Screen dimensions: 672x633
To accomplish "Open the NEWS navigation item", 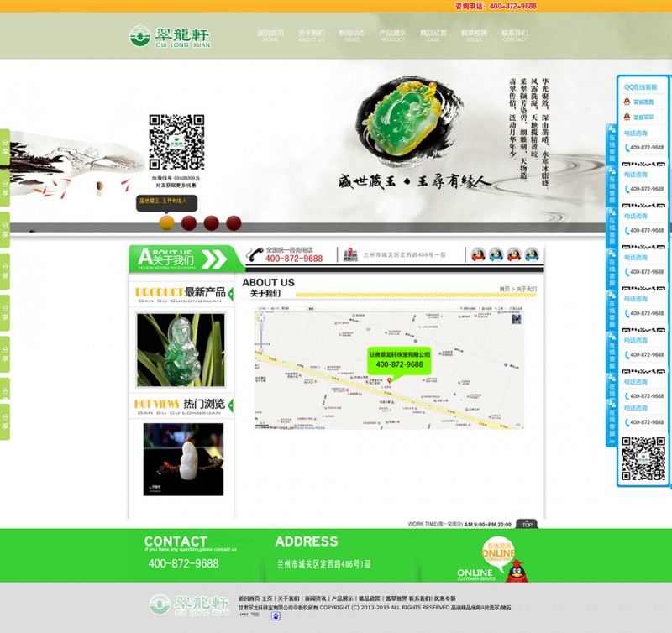I will 352,35.
